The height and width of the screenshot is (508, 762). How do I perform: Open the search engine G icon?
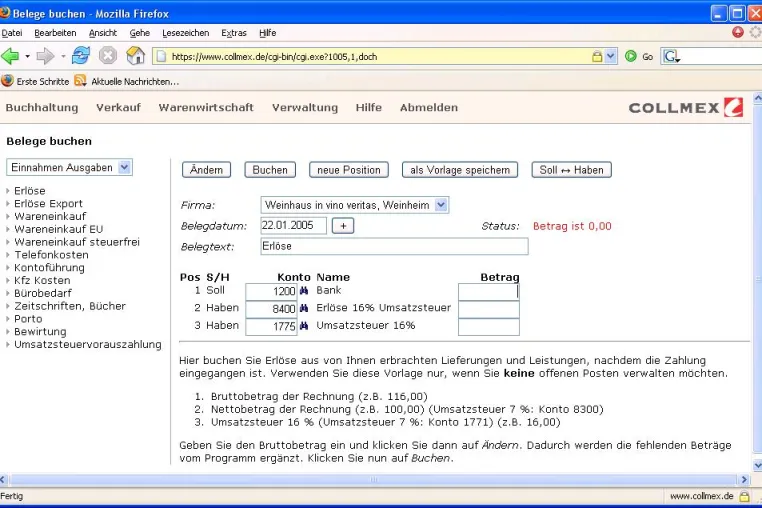(672, 56)
